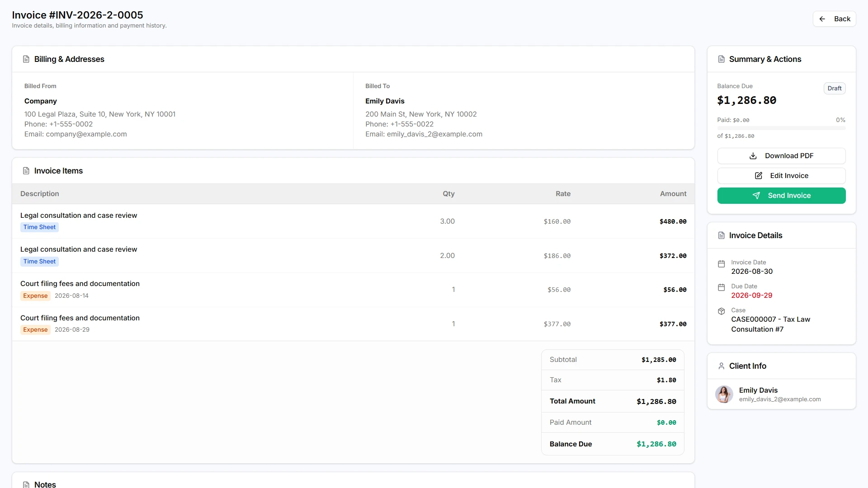Click the pencil icon on Edit Invoice
868x488 pixels.
[x=759, y=176]
